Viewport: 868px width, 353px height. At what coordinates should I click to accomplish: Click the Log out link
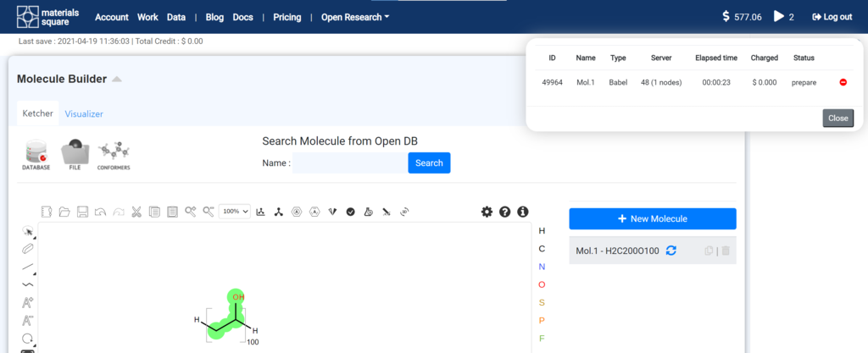click(x=832, y=17)
